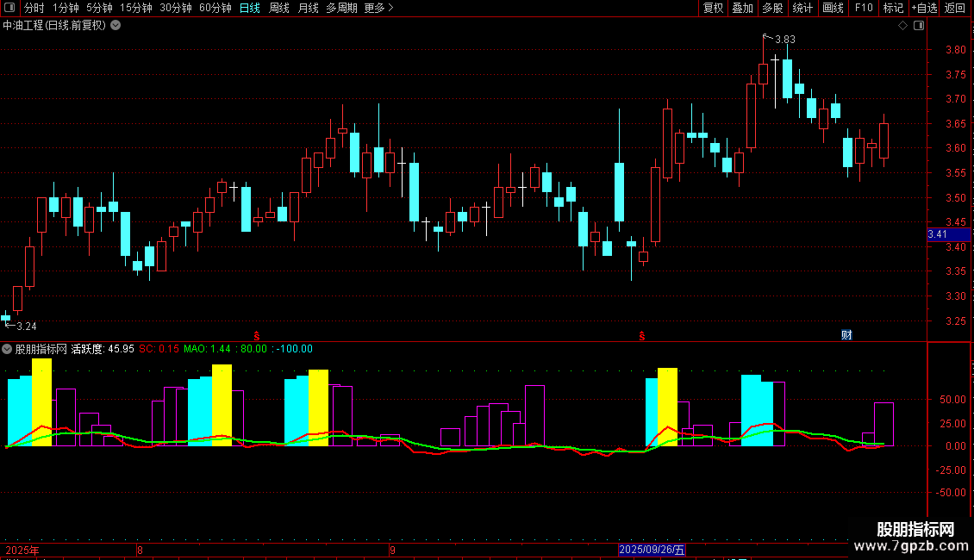This screenshot has width=974, height=560.
Task: Switch to 分时 intraday view
Action: pos(34,8)
